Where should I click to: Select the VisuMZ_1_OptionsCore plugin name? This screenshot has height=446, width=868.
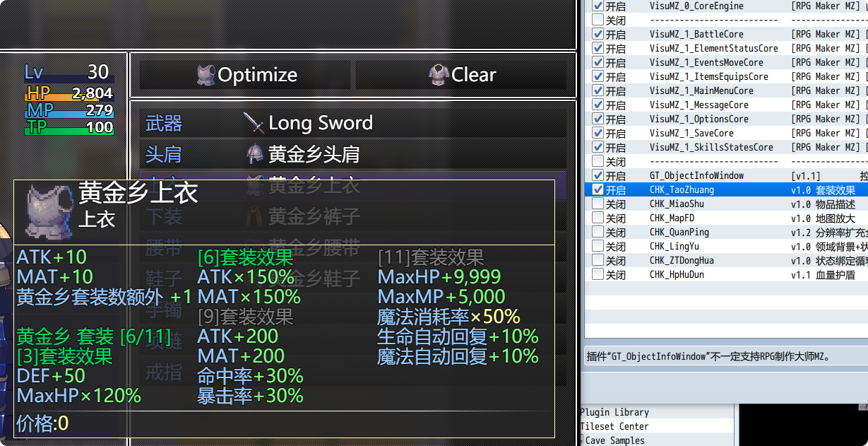point(699,119)
